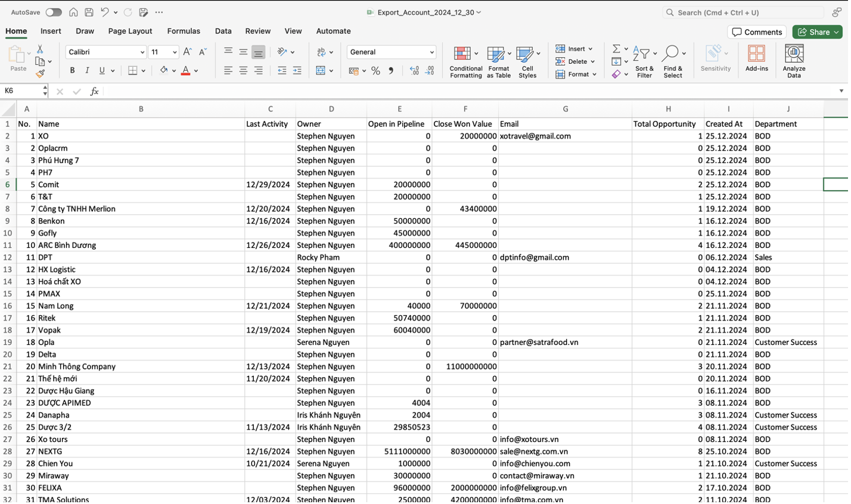Click the Analyze Data button
851x504 pixels.
(796, 62)
